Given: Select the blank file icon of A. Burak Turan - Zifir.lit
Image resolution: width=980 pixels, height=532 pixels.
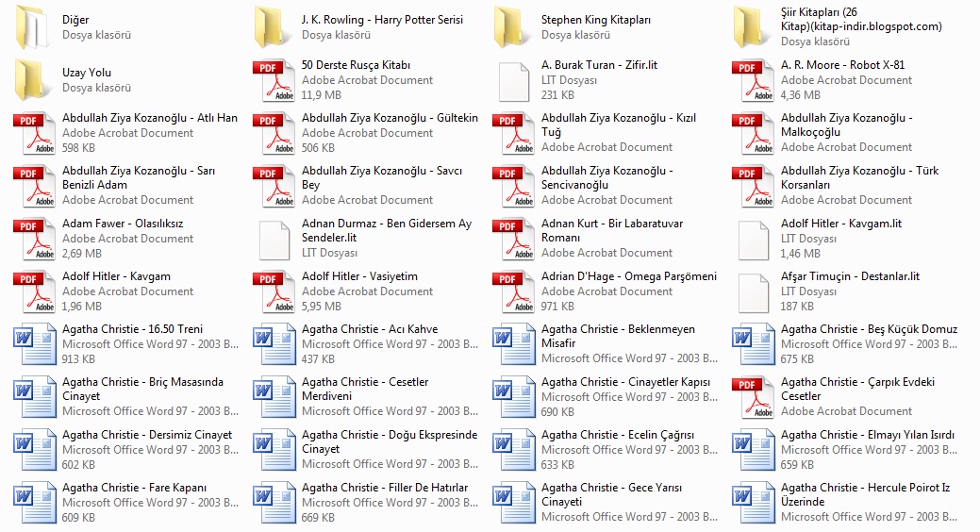Looking at the screenshot, I should [x=514, y=82].
